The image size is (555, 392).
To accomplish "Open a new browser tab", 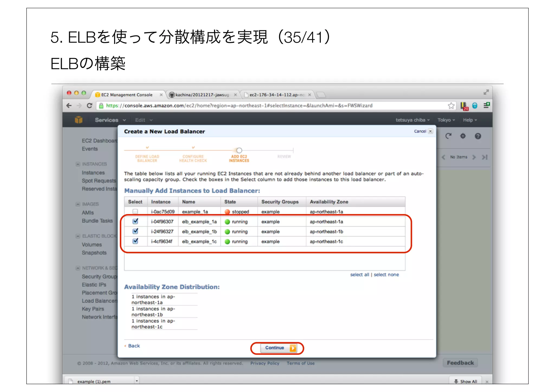I will coord(321,95).
